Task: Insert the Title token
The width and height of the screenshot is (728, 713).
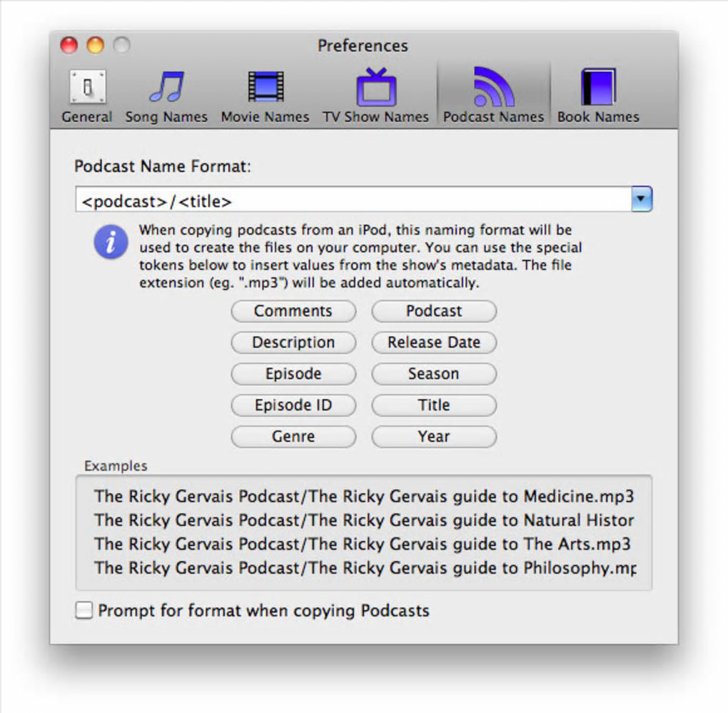Action: tap(434, 405)
